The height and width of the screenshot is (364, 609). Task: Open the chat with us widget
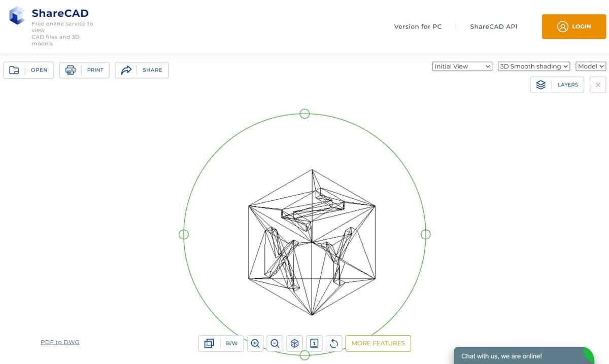tap(524, 356)
